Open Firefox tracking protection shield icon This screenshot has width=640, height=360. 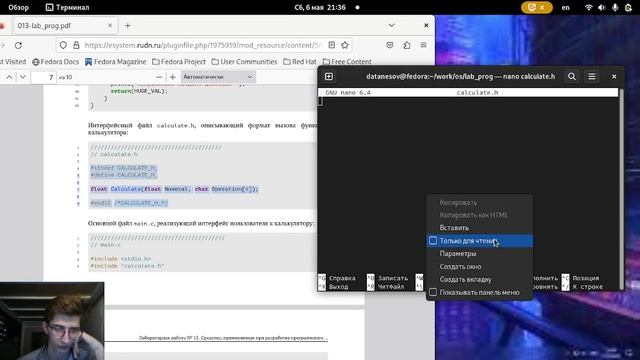pos(63,45)
